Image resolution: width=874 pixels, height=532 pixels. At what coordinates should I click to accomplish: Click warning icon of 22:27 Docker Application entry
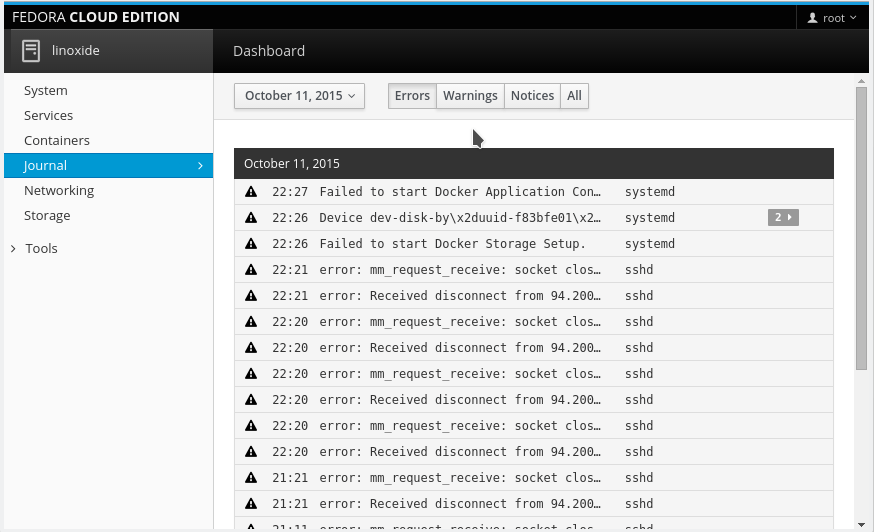(x=251, y=192)
